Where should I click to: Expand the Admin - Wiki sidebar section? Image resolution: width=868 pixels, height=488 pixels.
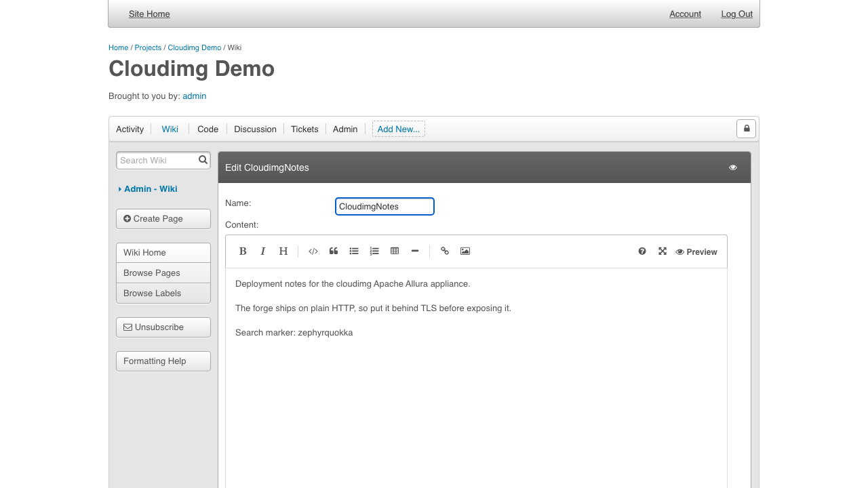tap(148, 189)
